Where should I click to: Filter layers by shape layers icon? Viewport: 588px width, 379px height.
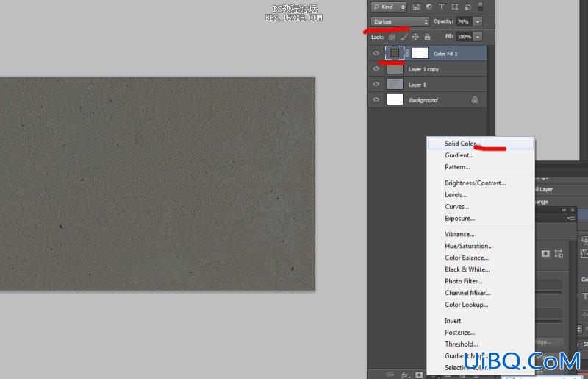pos(454,7)
